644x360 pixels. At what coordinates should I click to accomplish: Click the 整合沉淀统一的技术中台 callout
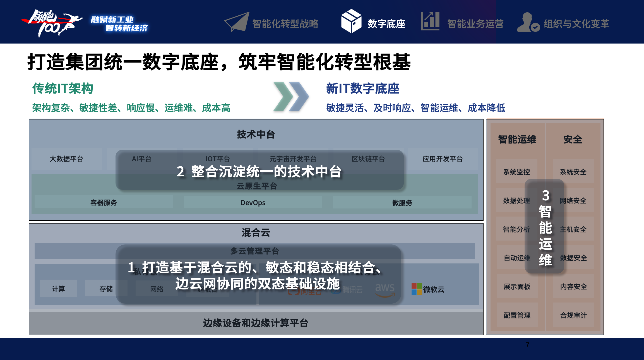click(259, 170)
